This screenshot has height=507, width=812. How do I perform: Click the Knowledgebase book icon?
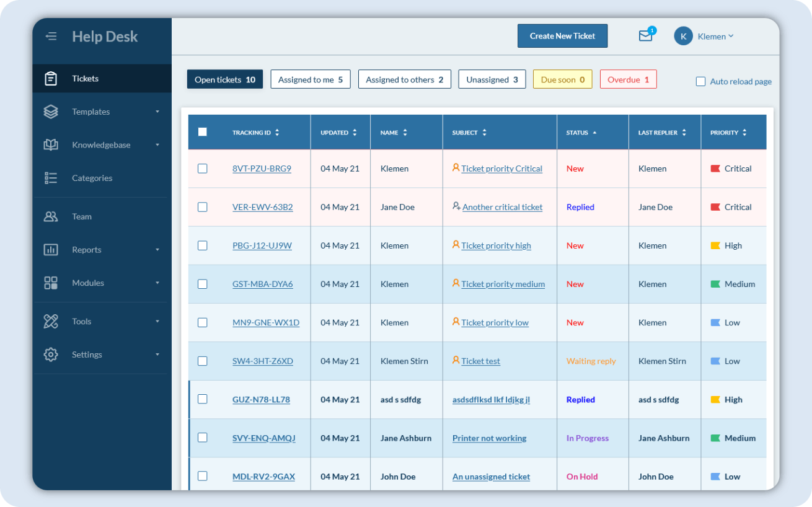(51, 145)
